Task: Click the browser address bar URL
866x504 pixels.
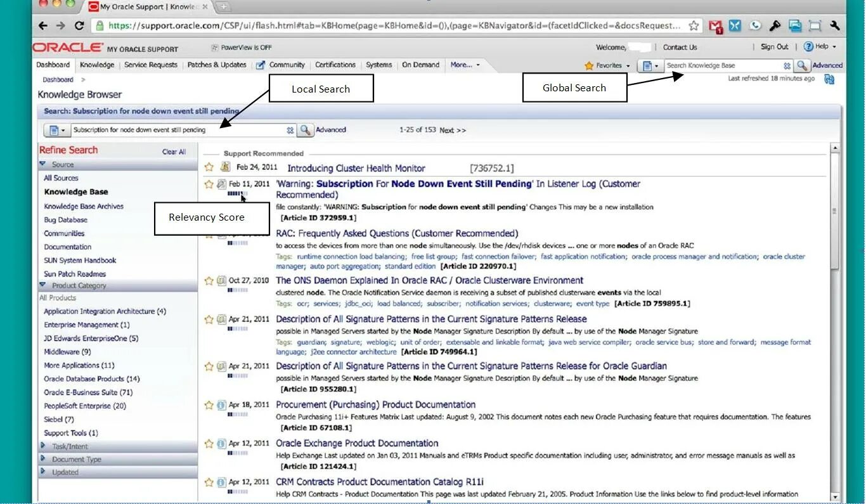Action: tap(393, 26)
